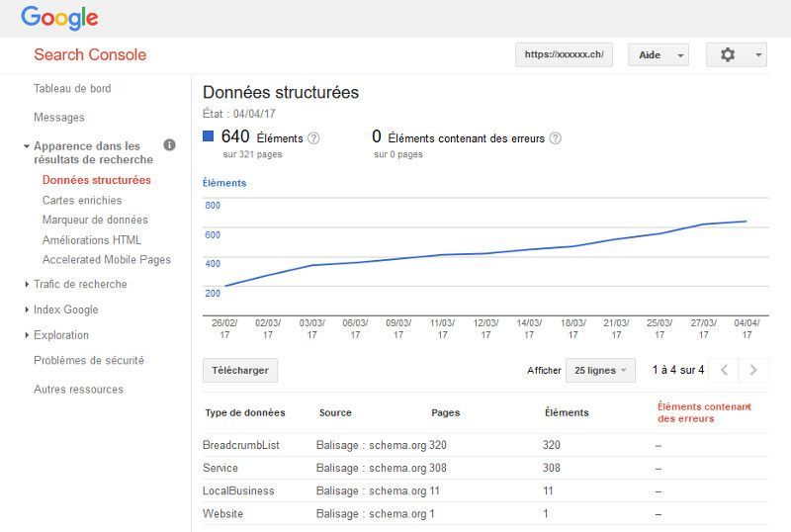Open Tableau de bord

[x=72, y=88]
